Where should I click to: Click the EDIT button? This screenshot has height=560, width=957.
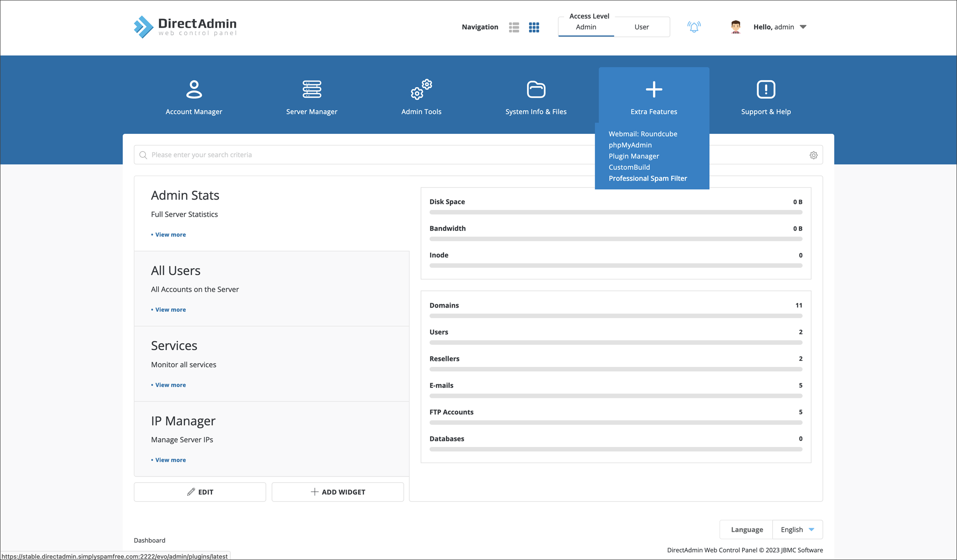pyautogui.click(x=200, y=492)
